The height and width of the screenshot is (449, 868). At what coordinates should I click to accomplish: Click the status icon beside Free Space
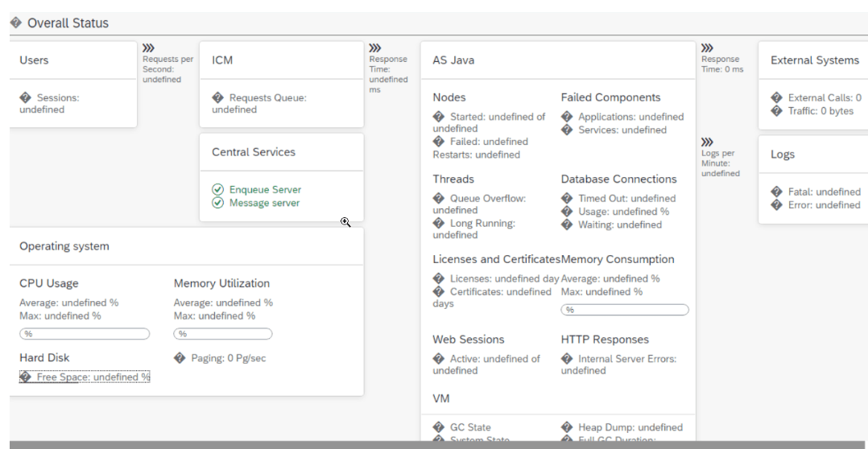click(26, 377)
